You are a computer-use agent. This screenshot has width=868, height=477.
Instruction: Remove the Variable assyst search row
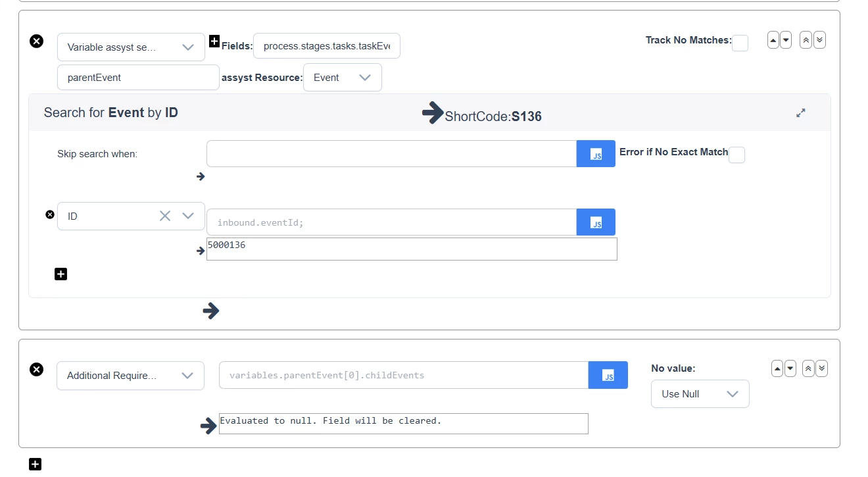[37, 41]
